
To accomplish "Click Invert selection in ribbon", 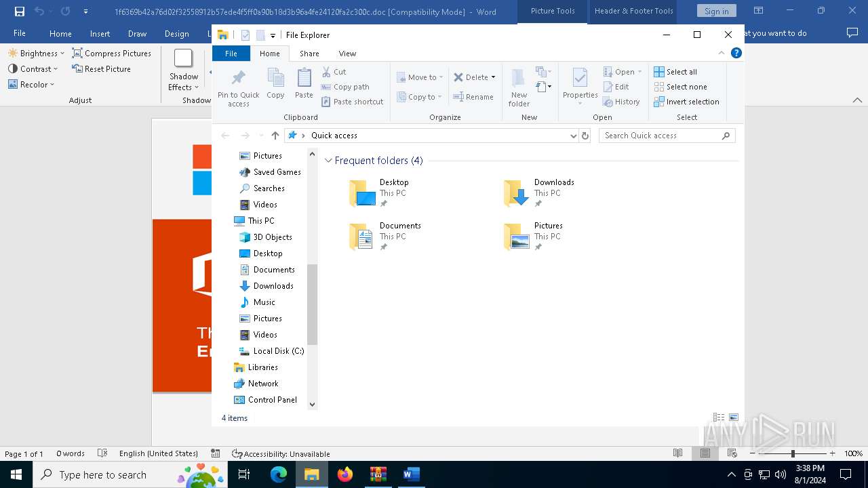I will [x=686, y=102].
